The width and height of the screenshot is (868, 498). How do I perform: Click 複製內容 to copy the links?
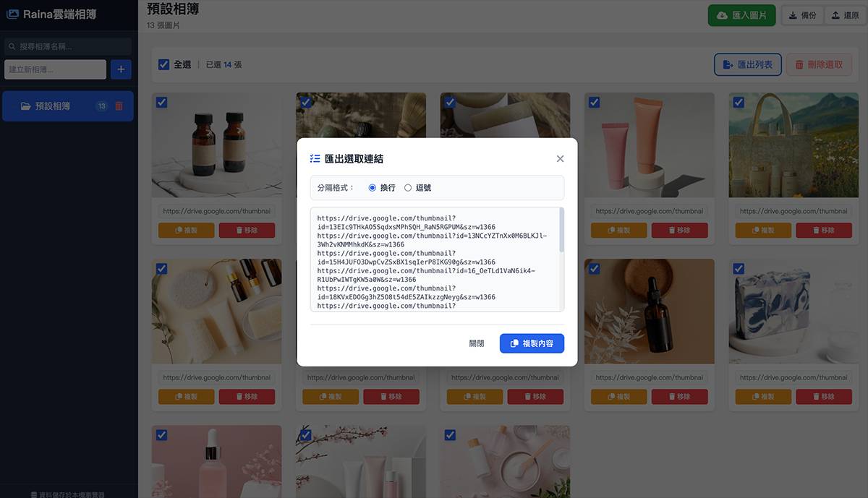[x=532, y=343]
